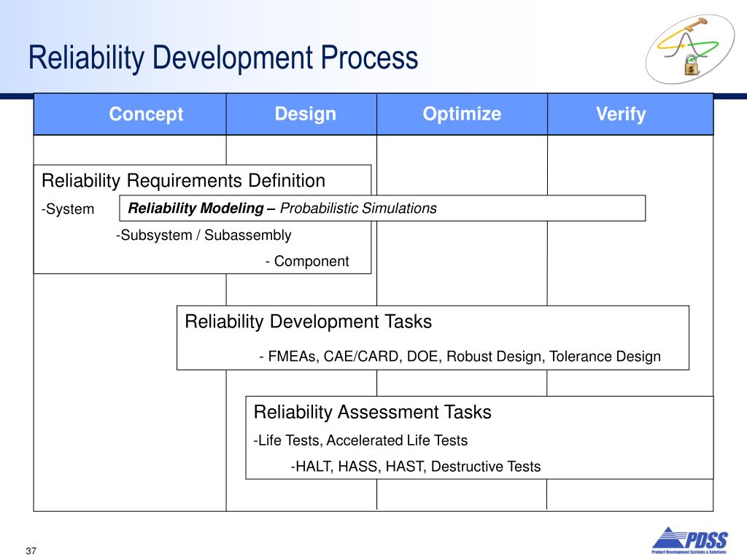Click the Component text item
Viewport: 747px width, 560px height.
tap(307, 262)
